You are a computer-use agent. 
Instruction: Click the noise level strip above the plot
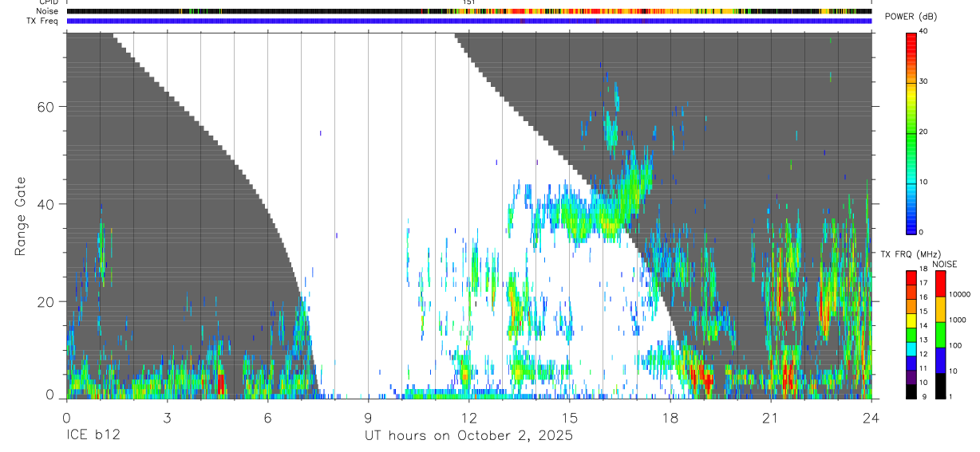pos(469,11)
